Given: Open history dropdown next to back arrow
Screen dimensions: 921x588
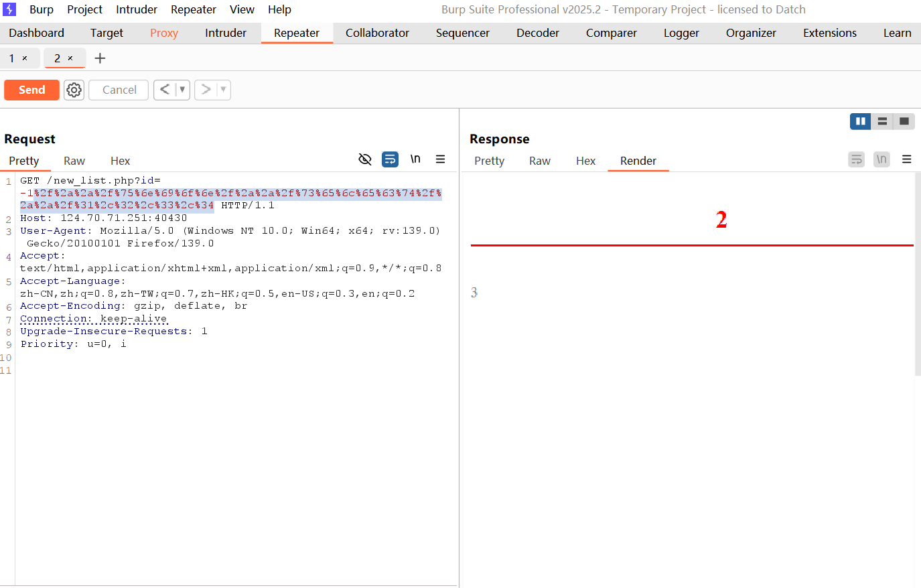Looking at the screenshot, I should (x=182, y=90).
